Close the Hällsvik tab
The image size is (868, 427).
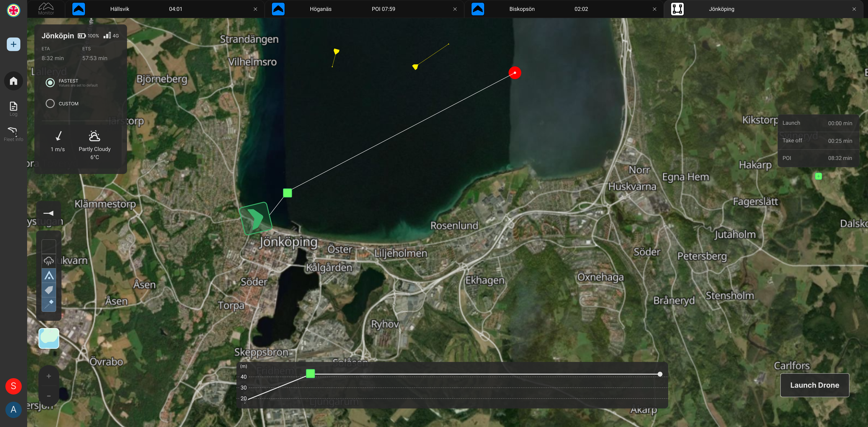click(x=255, y=9)
